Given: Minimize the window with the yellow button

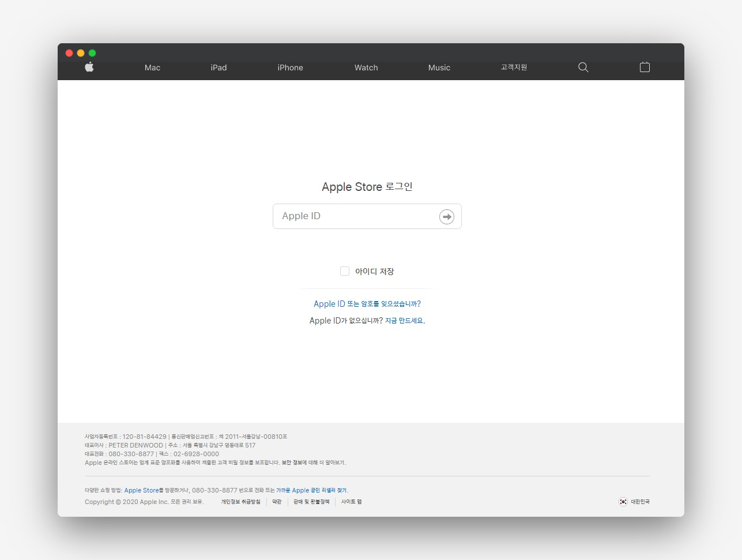Looking at the screenshot, I should click(x=81, y=53).
